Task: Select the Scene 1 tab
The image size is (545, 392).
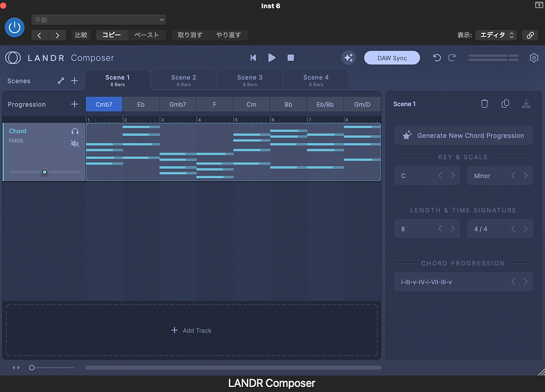Action: [x=117, y=80]
